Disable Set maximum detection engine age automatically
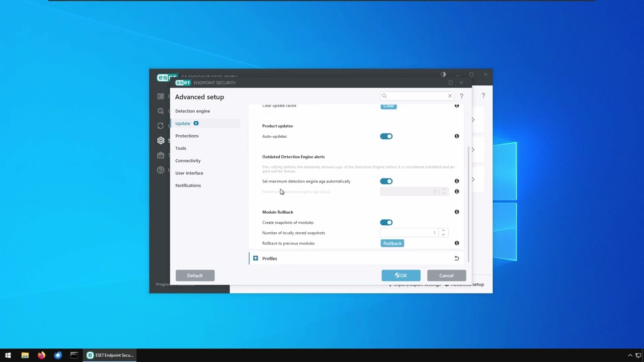This screenshot has height=362, width=644. [x=386, y=181]
